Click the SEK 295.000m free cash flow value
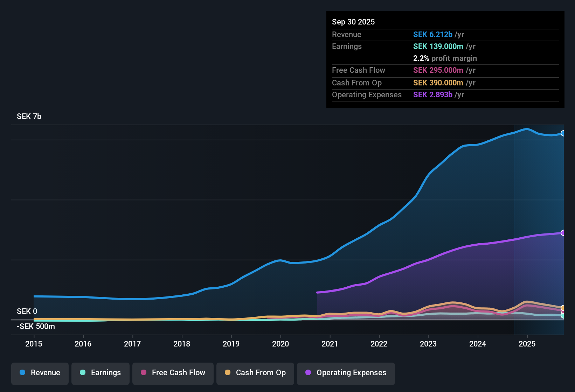 tap(438, 70)
